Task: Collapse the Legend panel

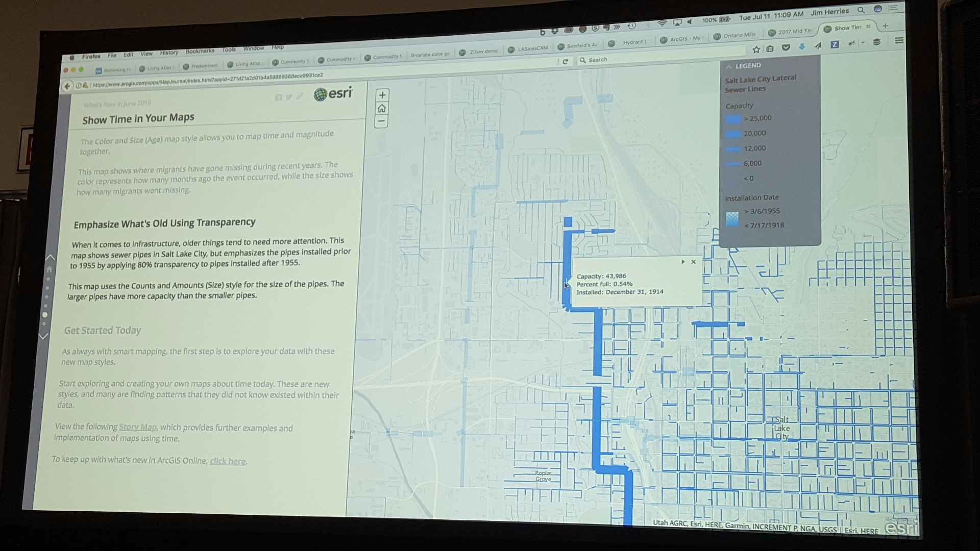Action: (x=728, y=66)
